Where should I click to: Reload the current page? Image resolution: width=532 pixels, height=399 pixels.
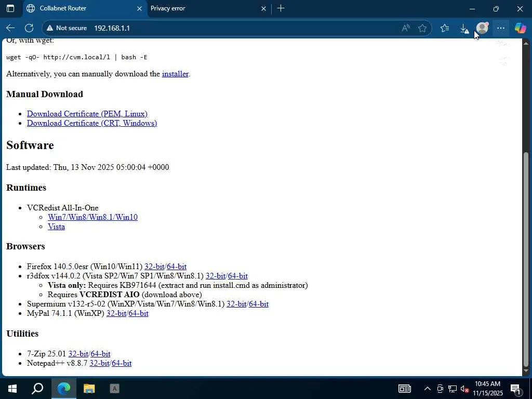pos(29,28)
